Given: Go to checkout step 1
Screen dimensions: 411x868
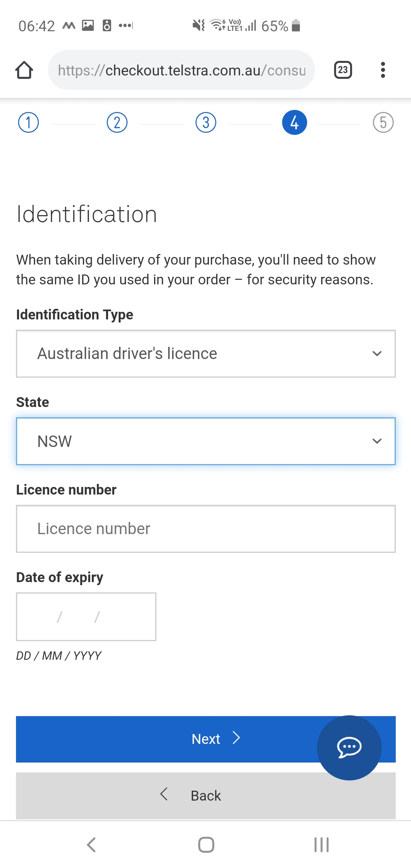Looking at the screenshot, I should (29, 123).
